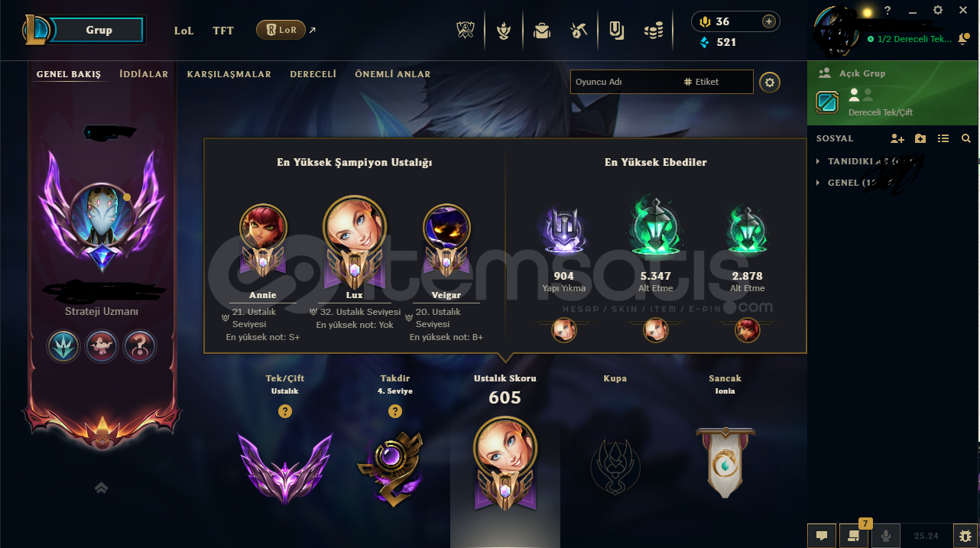The image size is (980, 548).
Task: Open the chat bubble icon at bottom
Action: 822,536
